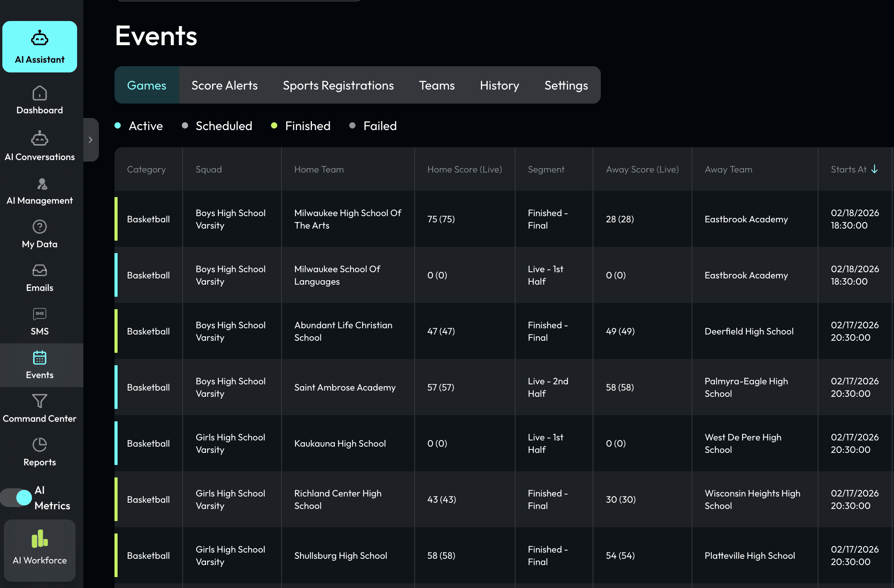This screenshot has width=894, height=588.
Task: Open AI Management icon
Action: pos(42,184)
